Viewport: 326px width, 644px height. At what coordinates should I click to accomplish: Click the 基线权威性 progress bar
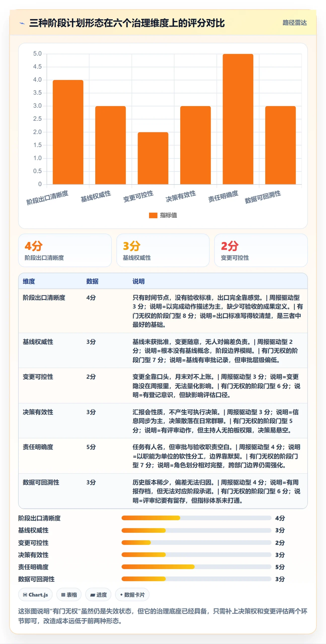(x=196, y=530)
